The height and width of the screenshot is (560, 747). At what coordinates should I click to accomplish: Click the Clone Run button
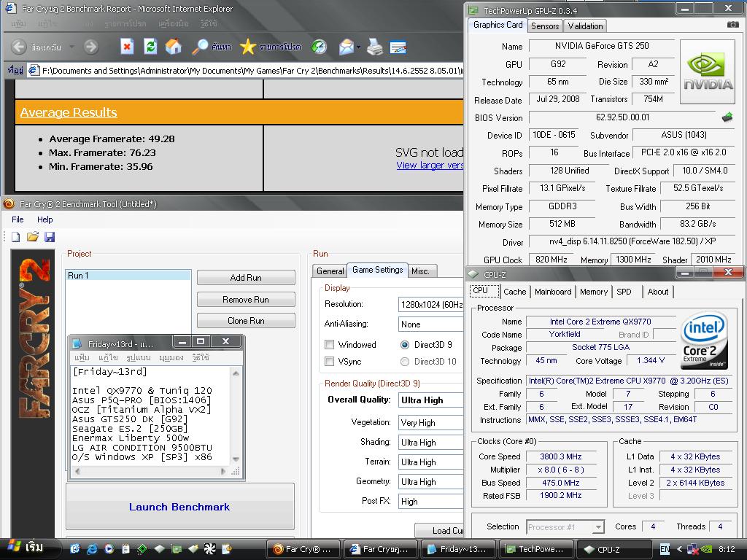tap(246, 321)
